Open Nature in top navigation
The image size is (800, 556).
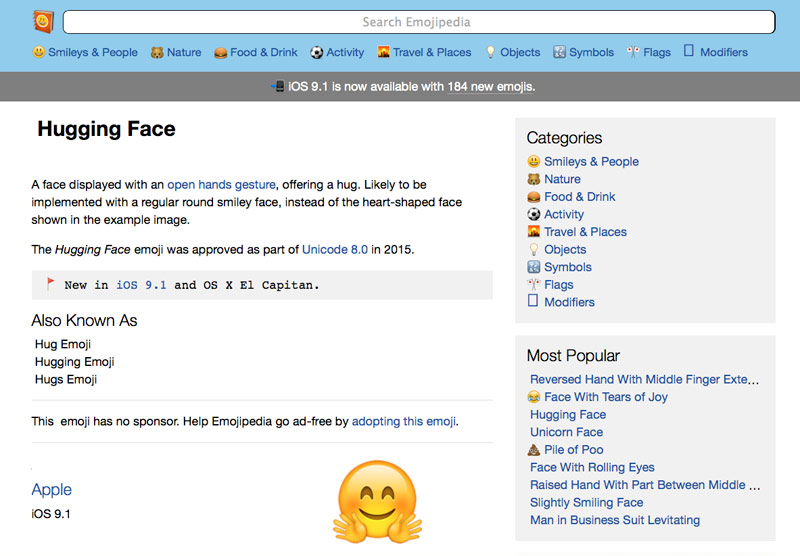pyautogui.click(x=184, y=52)
